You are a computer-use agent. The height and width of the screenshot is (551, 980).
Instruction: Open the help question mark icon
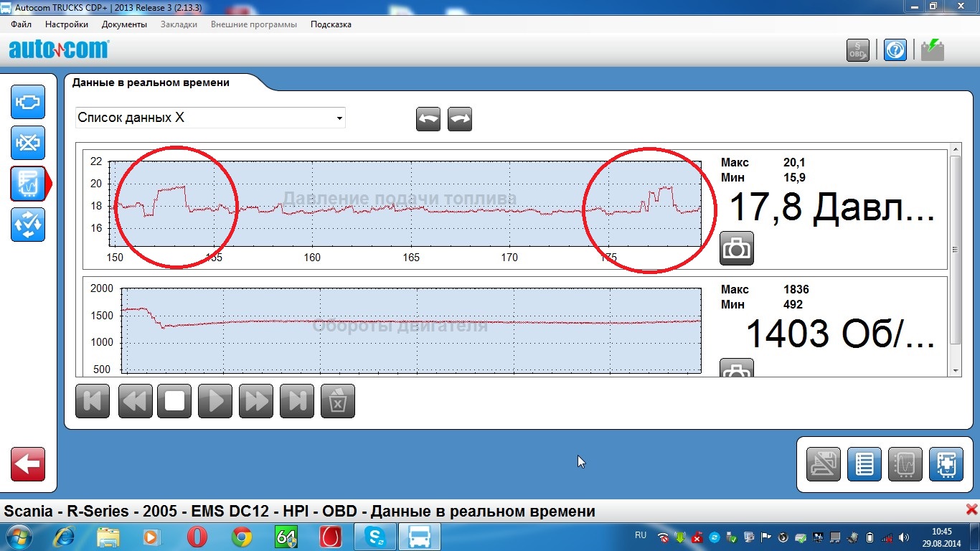click(x=895, y=50)
